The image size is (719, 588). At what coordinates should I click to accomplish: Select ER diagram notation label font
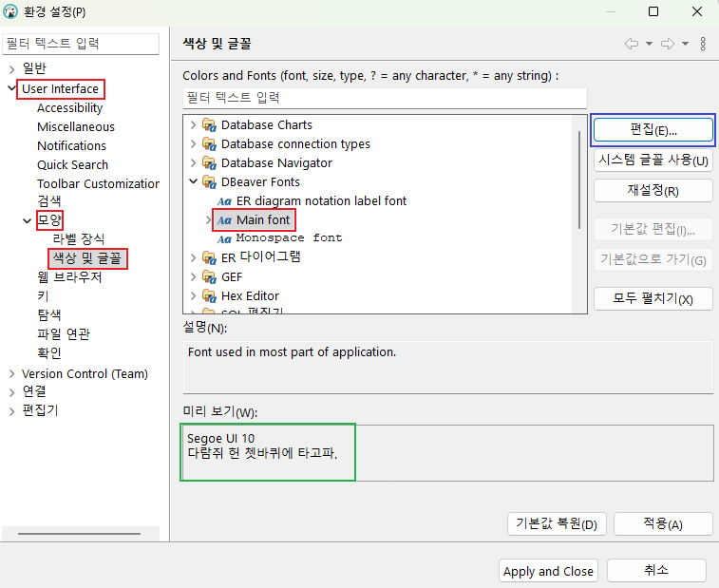(x=321, y=201)
